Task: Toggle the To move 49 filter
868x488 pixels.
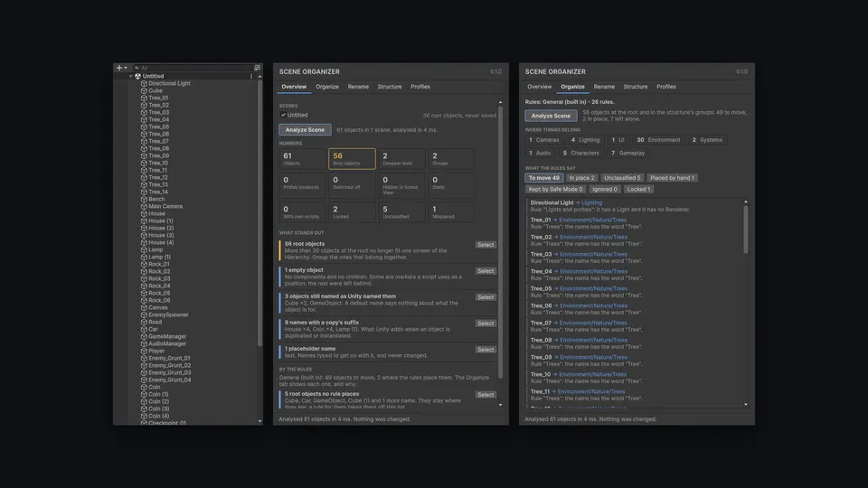Action: 544,178
